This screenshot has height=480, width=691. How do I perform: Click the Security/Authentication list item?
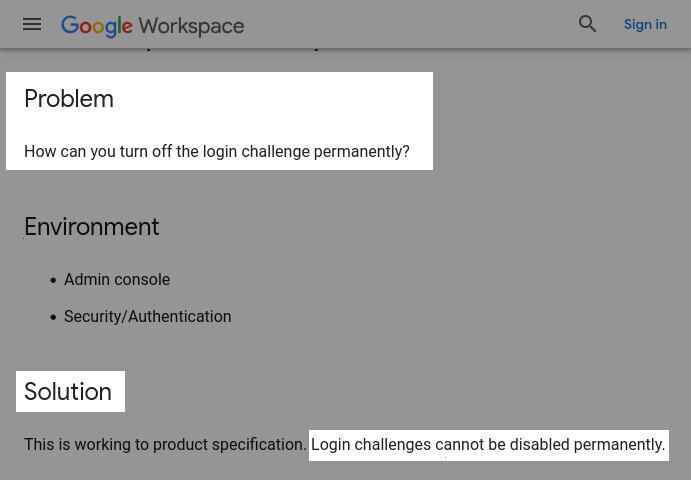(147, 317)
